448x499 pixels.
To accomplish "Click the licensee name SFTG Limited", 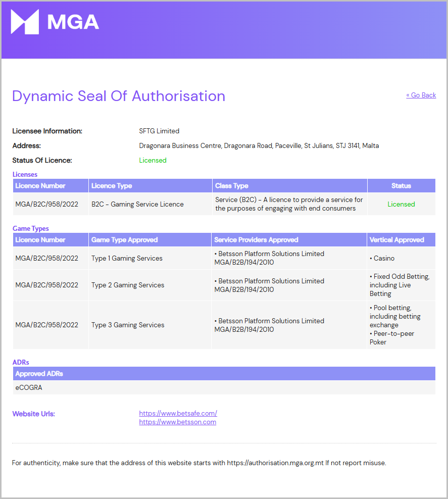I will click(159, 131).
